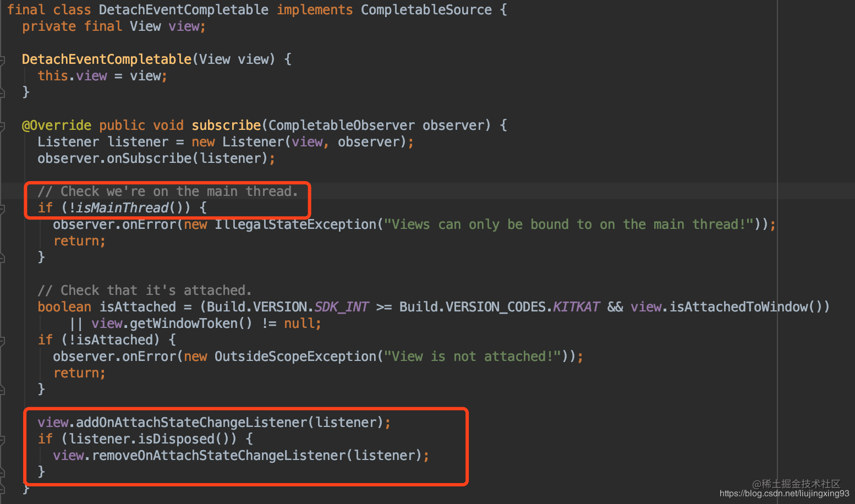
Task: Click the DetachEventCompletable constructor name
Action: coord(107,59)
